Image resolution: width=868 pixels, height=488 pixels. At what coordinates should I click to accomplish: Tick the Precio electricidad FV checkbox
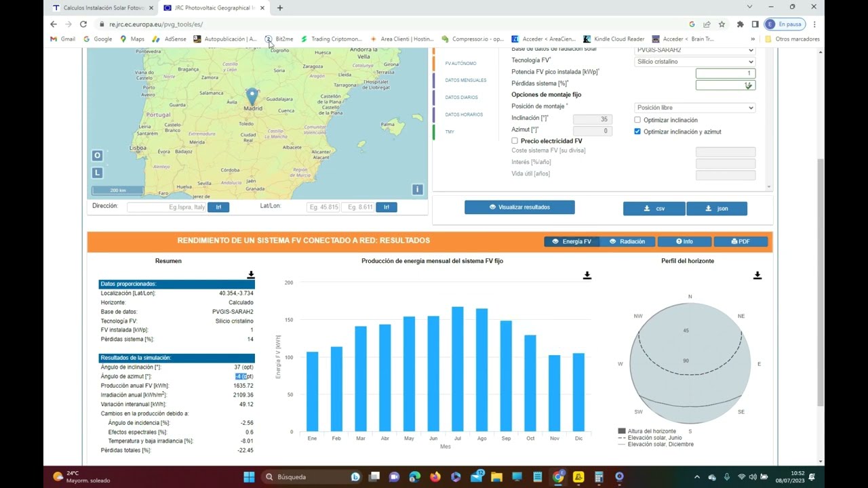(515, 141)
